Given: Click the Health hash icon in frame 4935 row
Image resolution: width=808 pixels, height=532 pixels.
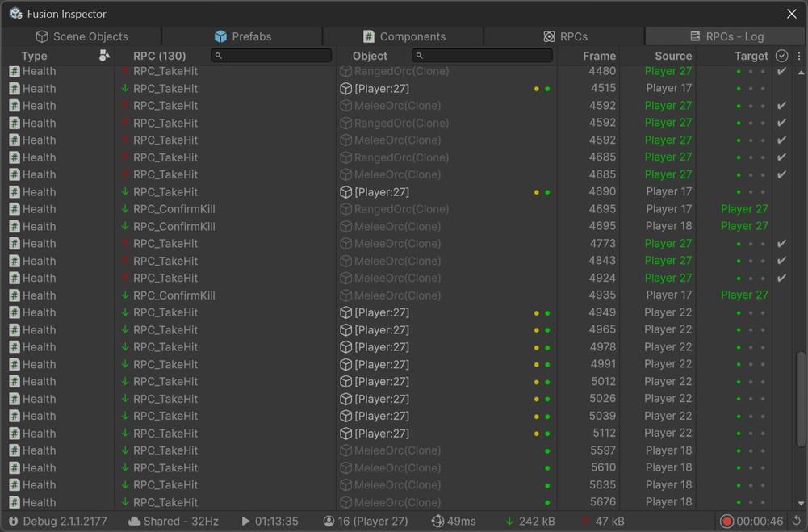Looking at the screenshot, I should coord(15,295).
